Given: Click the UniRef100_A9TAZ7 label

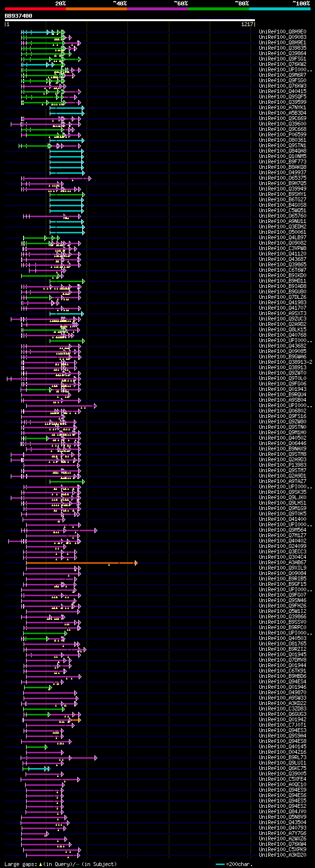Looking at the screenshot, I should click(x=283, y=482).
